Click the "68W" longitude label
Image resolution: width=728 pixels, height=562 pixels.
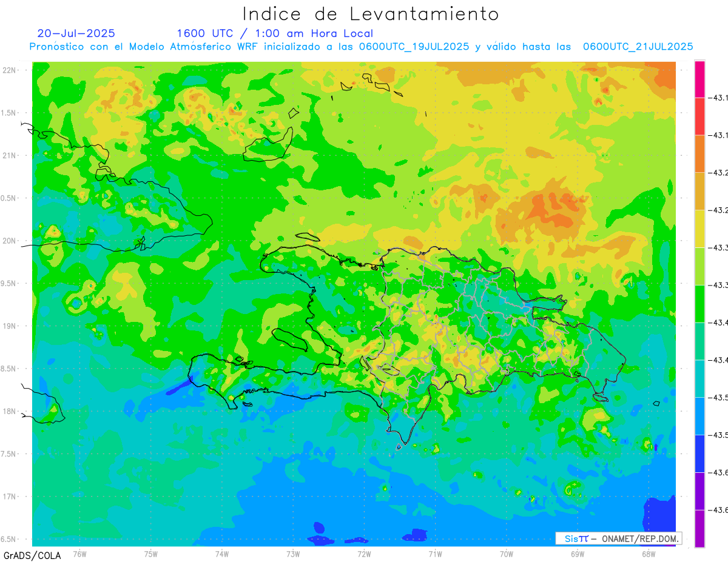[x=649, y=554]
